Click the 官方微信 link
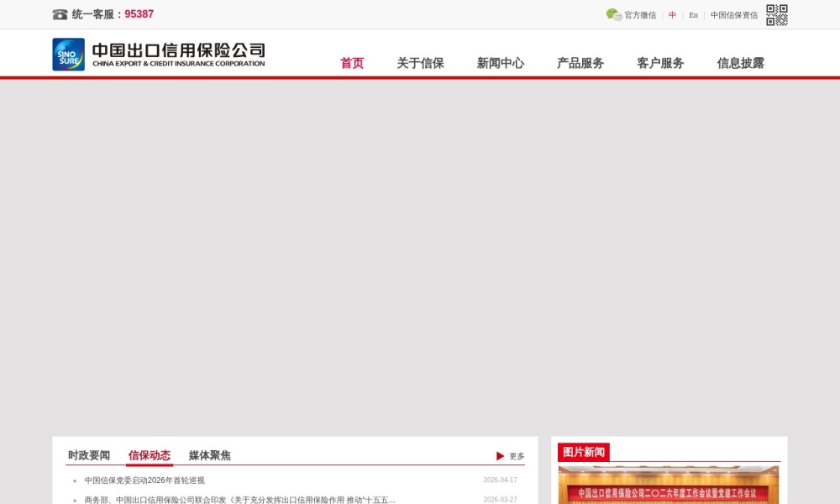 pos(640,15)
